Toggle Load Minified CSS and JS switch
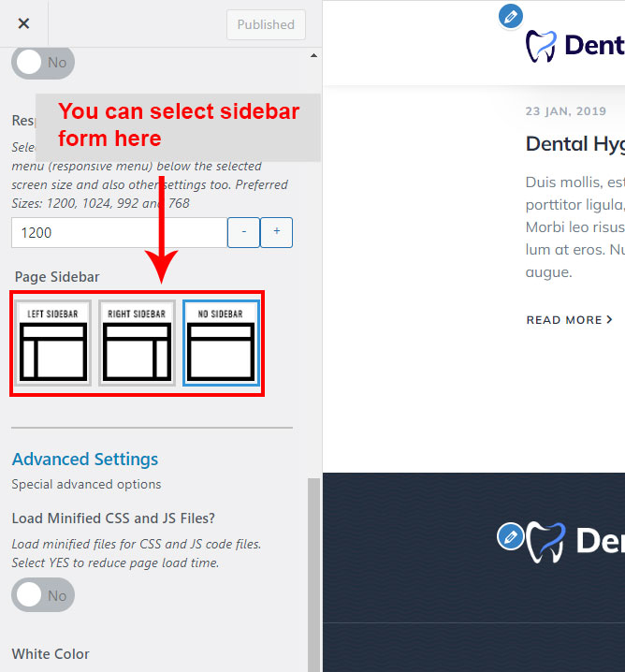625x672 pixels. tap(43, 595)
